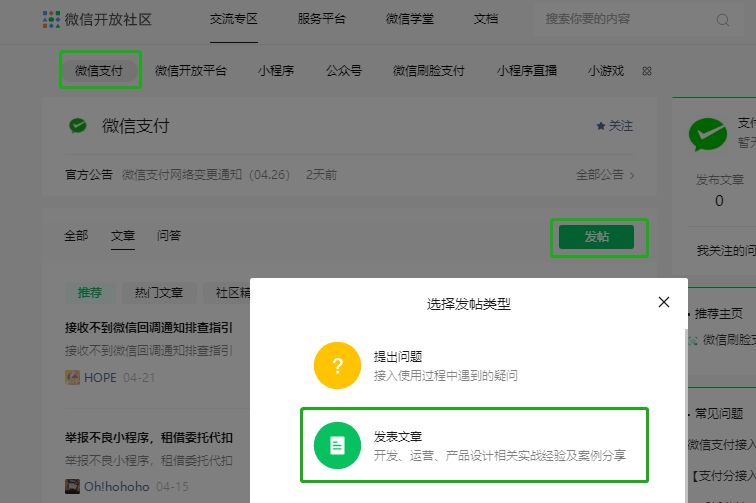
Task: Open article 接收不到微信回调通知排查指引 title
Action: click(149, 328)
